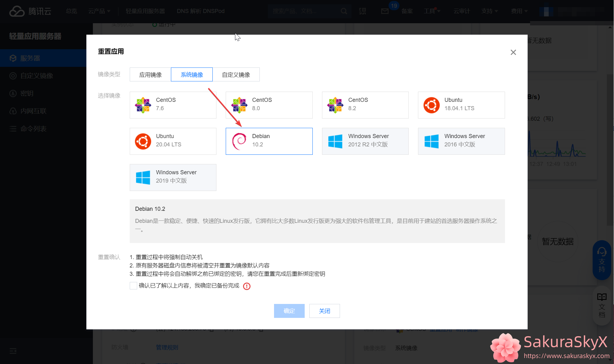The height and width of the screenshot is (364, 614).
Task: Open the message mail icon
Action: pos(385,11)
